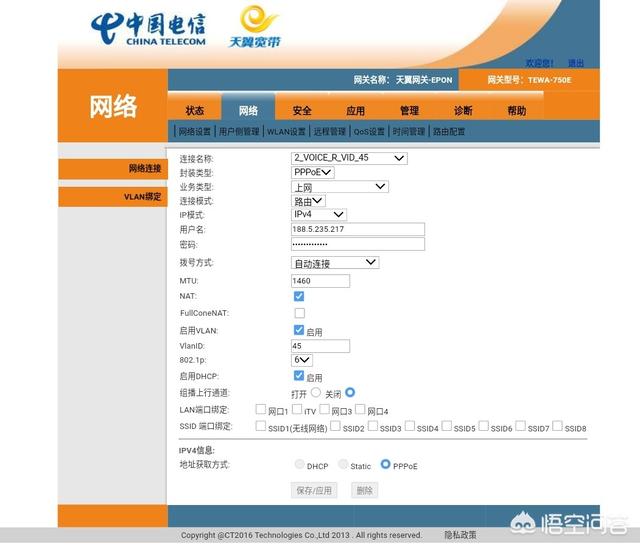The image size is (640, 547).
Task: Expand the 连接模式 路由 dropdown
Action: 308,201
